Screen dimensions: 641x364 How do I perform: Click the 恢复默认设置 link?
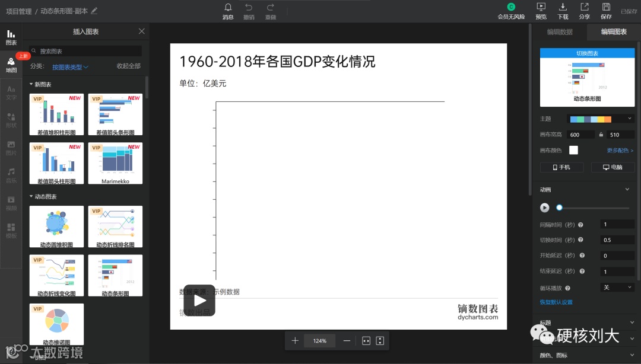(556, 302)
